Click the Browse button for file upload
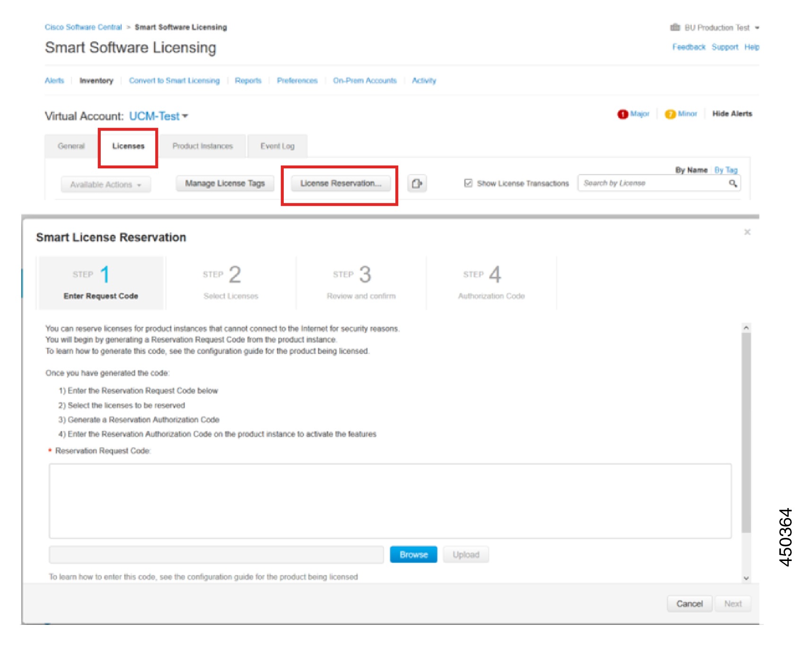The height and width of the screenshot is (649, 812). pyautogui.click(x=413, y=554)
